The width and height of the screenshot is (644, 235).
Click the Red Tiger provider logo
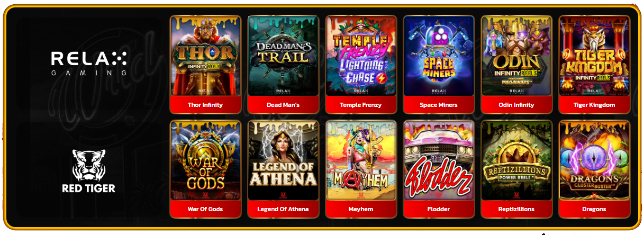[89, 170]
